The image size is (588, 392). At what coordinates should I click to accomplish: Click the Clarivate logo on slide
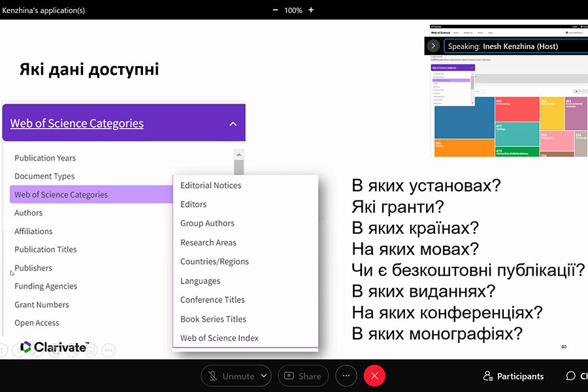(x=54, y=347)
